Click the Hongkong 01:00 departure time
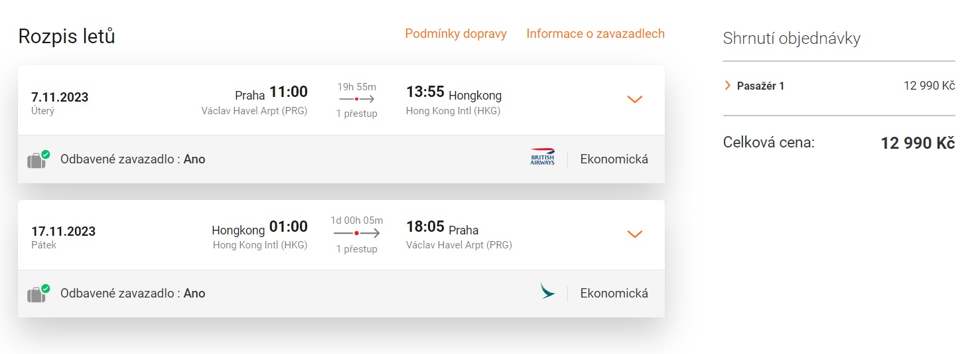Screen dimensions: 980x354 [x=288, y=228]
